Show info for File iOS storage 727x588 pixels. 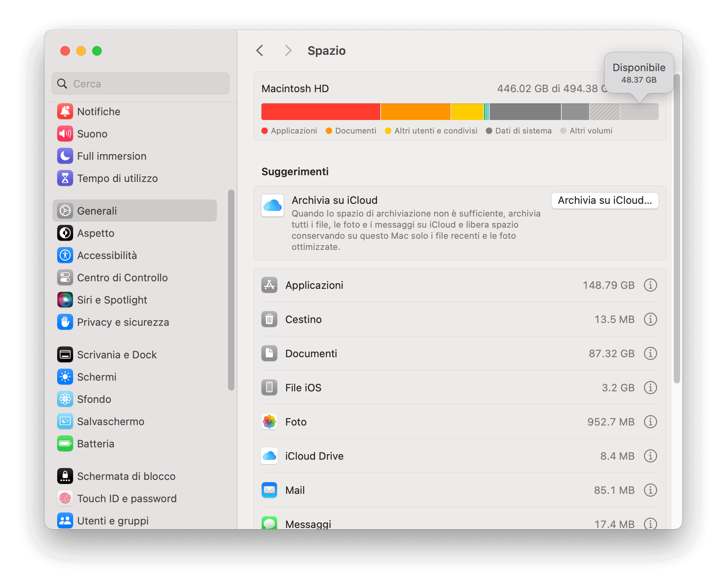[650, 388]
